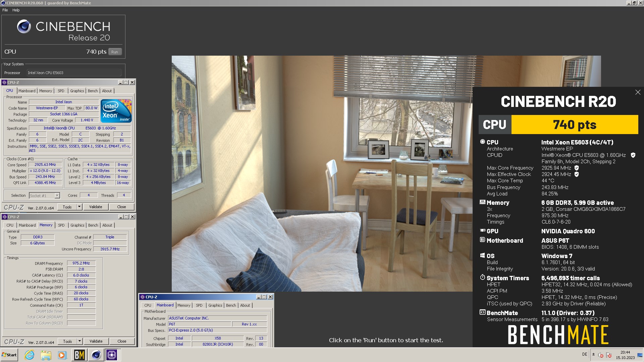644x362 pixels.
Task: Close the BenchMate result overlay
Action: point(638,92)
